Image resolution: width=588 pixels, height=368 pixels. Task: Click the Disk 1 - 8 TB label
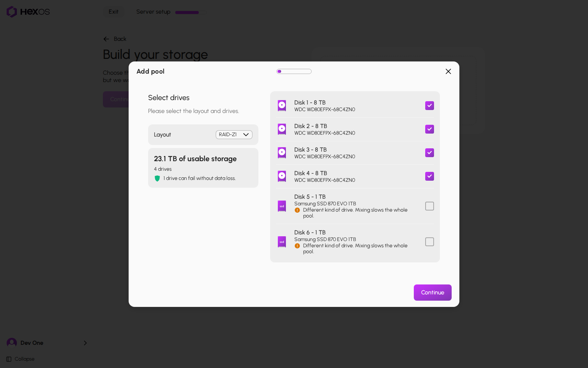pos(310,103)
